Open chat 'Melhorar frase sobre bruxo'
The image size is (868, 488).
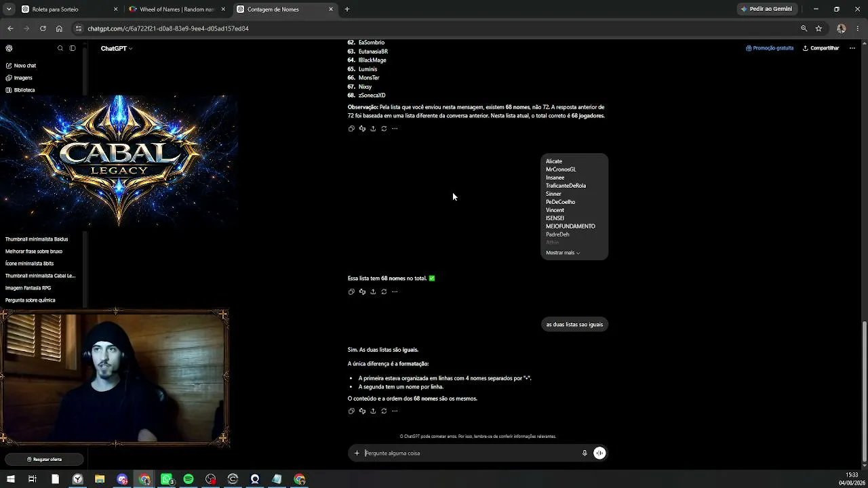click(34, 251)
